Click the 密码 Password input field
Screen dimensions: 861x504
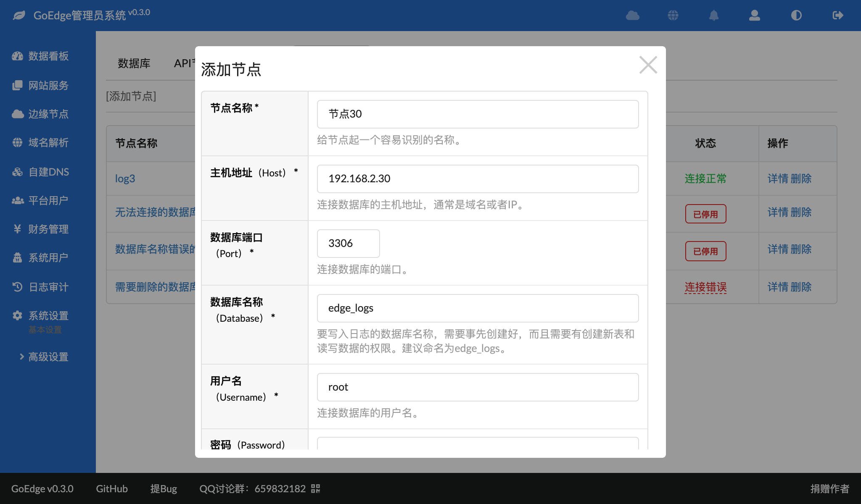[x=478, y=444]
